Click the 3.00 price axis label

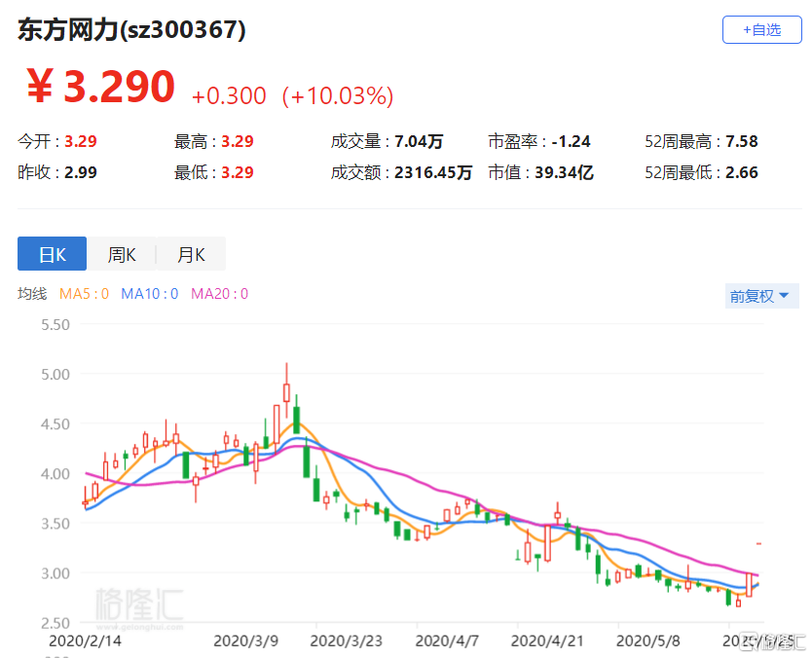click(x=55, y=573)
